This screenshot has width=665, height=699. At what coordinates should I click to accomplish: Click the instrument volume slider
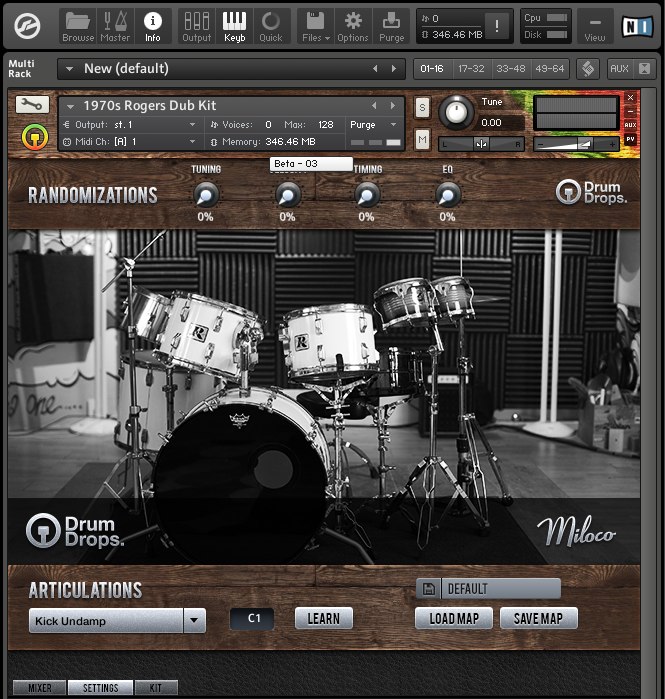tap(576, 144)
